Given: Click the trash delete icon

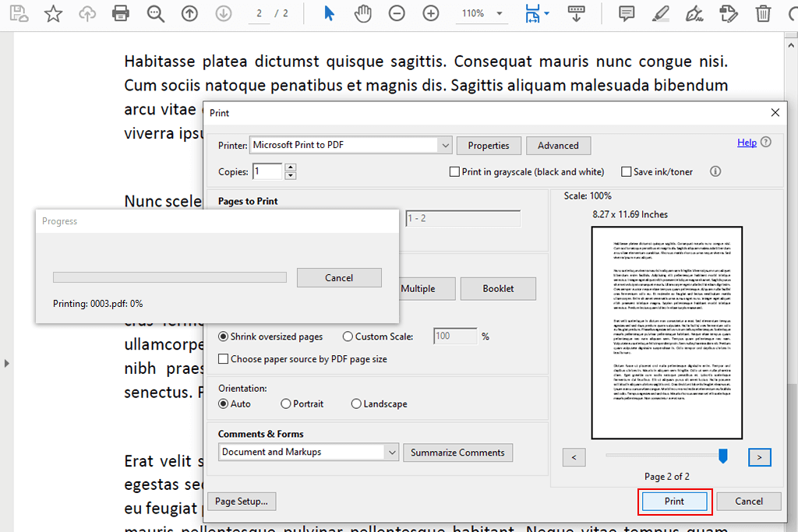Looking at the screenshot, I should click(763, 13).
